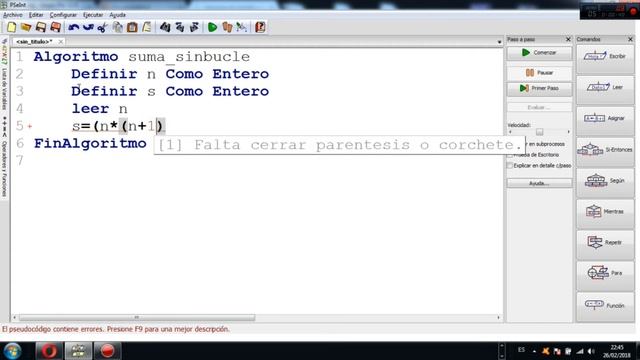The height and width of the screenshot is (360, 640).
Task: Click the horizontal scrollbar thumb in editor
Action: point(137,318)
